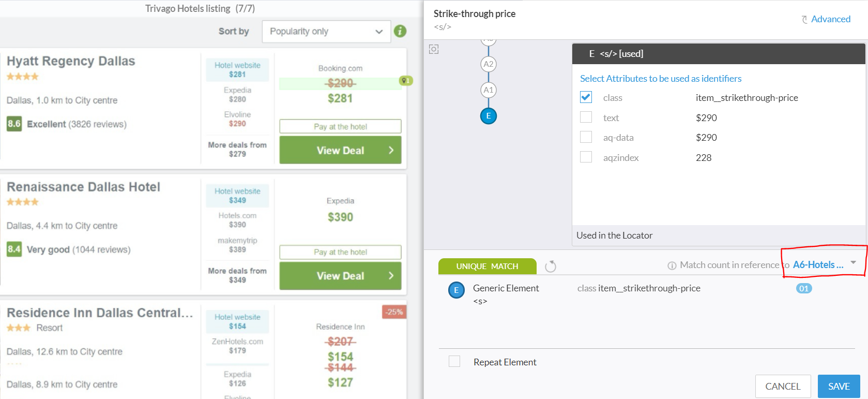868x399 pixels.
Task: Click the CANCEL button
Action: tap(783, 386)
